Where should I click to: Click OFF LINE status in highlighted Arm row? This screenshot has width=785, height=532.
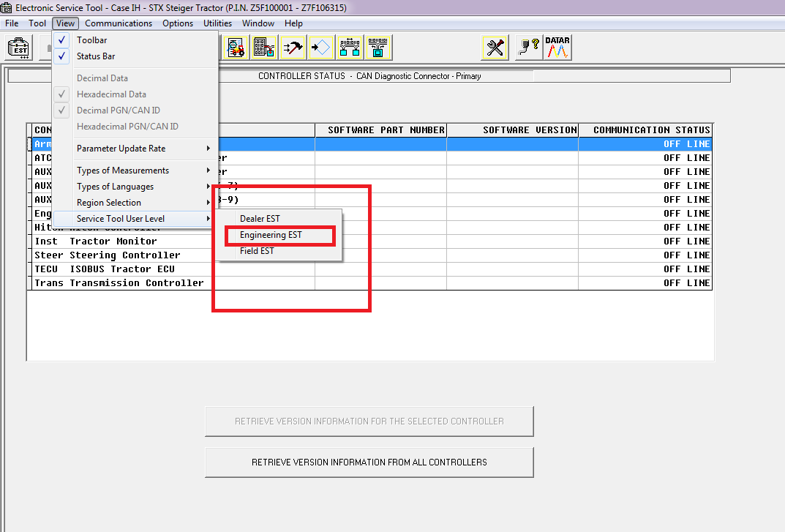686,144
